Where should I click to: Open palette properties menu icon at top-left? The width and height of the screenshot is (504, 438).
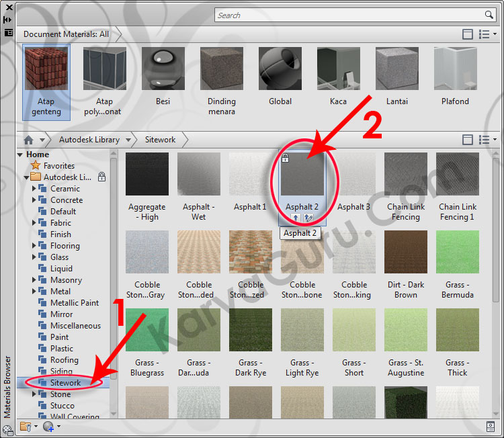pos(9,32)
